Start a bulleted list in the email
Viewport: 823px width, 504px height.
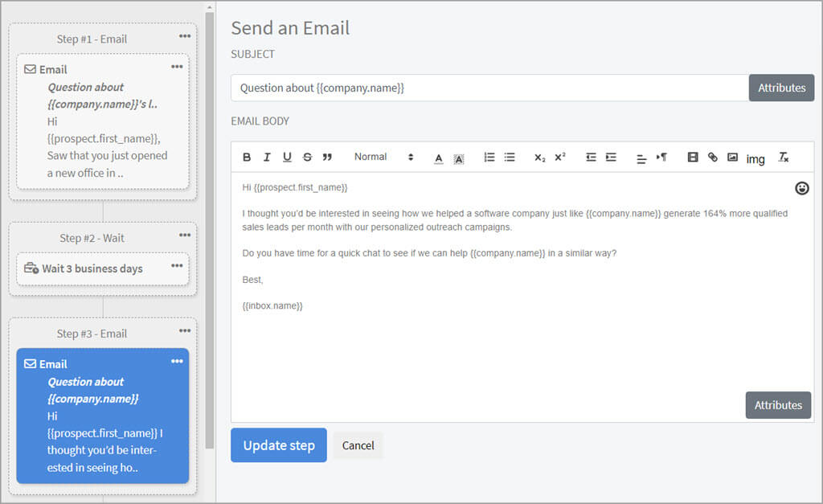[510, 158]
